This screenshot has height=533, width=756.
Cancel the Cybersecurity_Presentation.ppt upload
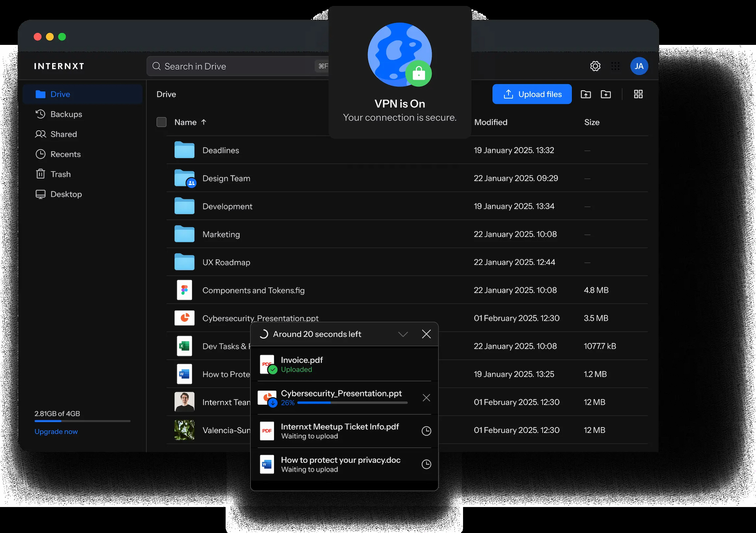[426, 398]
